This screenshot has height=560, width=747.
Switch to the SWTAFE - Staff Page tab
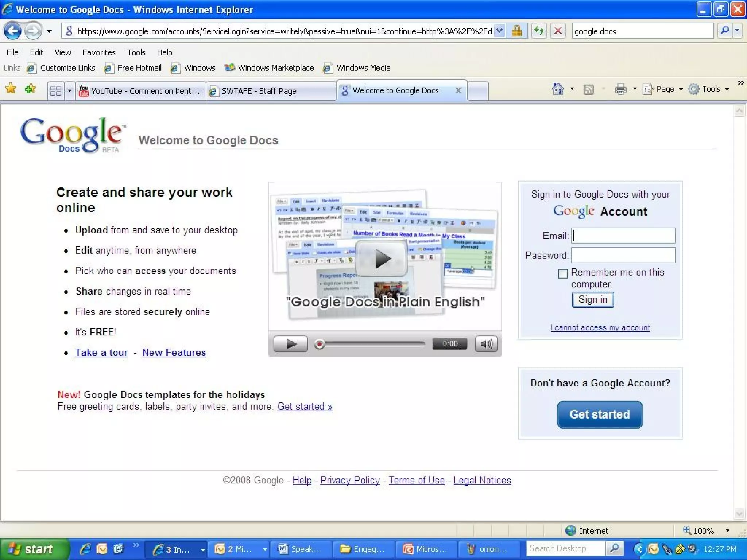point(271,91)
